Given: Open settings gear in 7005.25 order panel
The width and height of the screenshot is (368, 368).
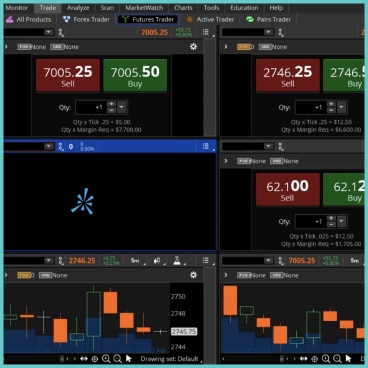Looking at the screenshot, I should [193, 47].
